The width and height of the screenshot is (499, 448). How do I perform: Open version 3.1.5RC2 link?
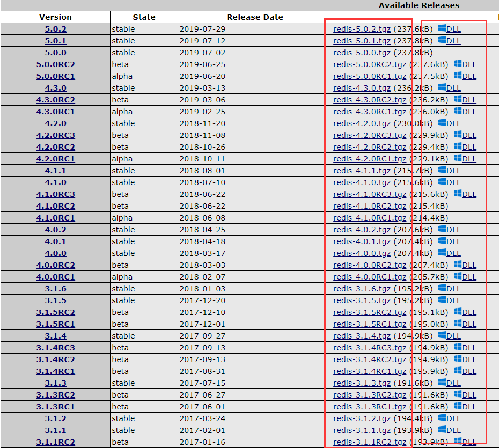[55, 312]
